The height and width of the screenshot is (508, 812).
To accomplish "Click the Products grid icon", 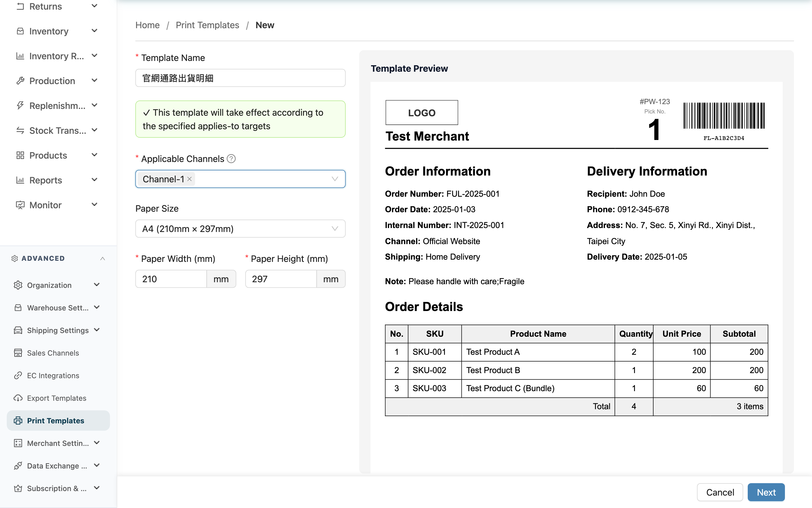I will tap(20, 155).
